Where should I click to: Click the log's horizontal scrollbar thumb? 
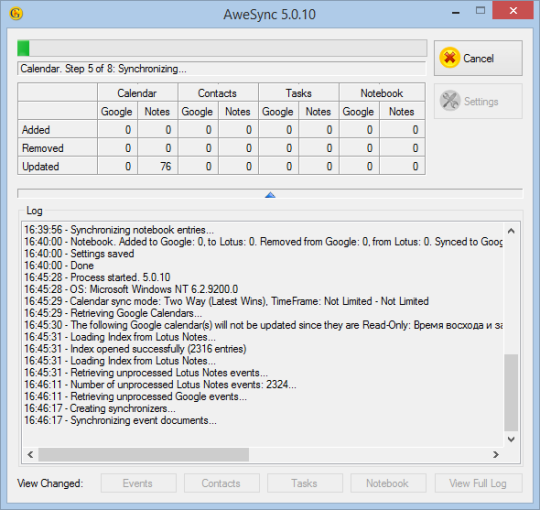144,455
